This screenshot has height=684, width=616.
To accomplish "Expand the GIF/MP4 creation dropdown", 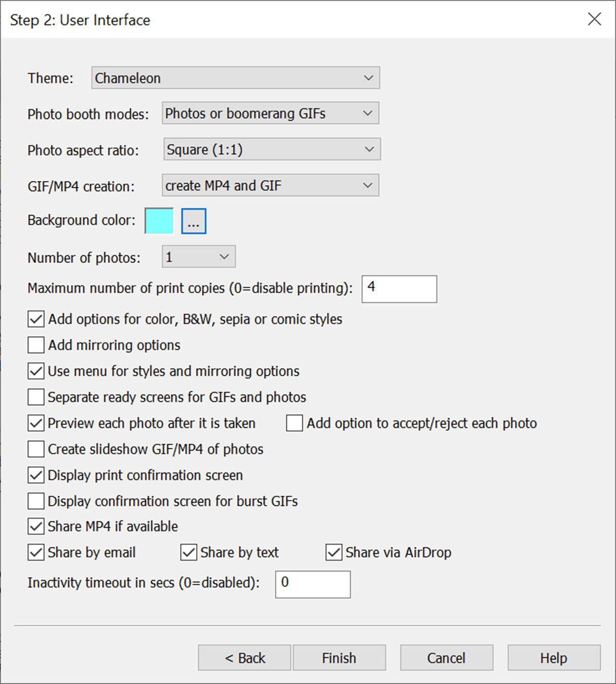I will pyautogui.click(x=271, y=185).
